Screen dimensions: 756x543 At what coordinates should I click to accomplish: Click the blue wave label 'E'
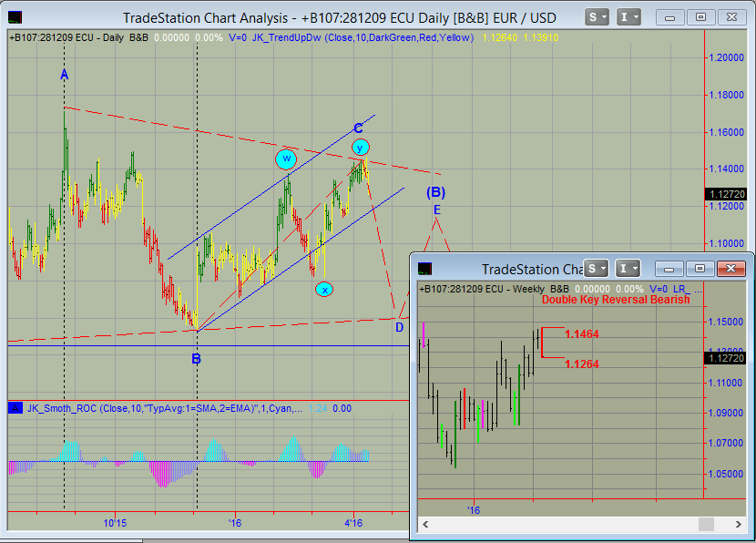click(x=437, y=210)
